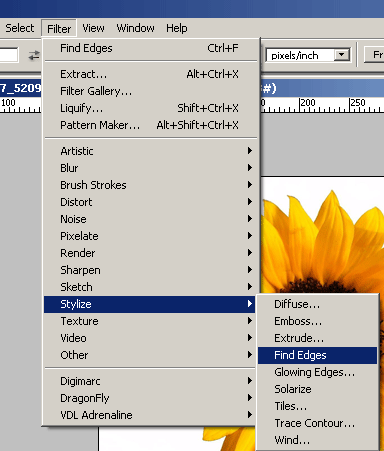Open the Select menu
This screenshot has width=384, height=451.
(19, 28)
